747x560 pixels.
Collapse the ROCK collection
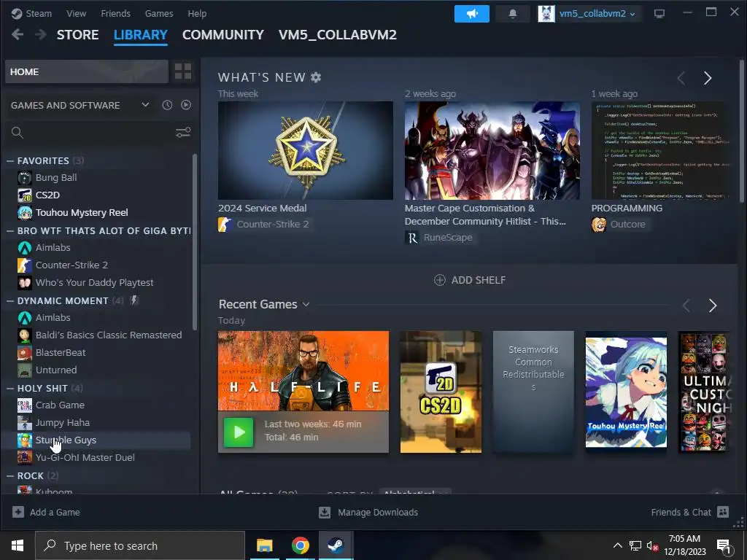(x=10, y=475)
